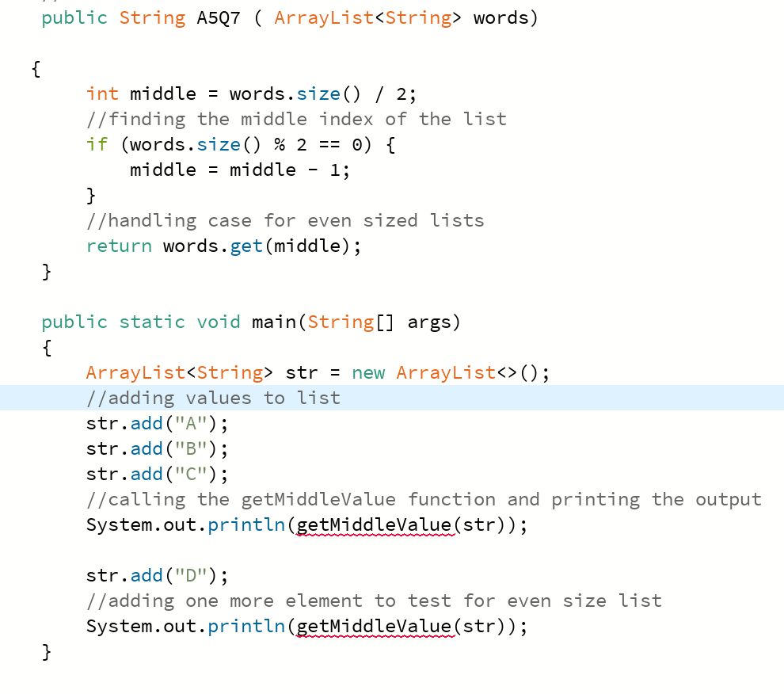Click the size link inside the if condition
This screenshot has height=694, width=784.
[x=219, y=144]
